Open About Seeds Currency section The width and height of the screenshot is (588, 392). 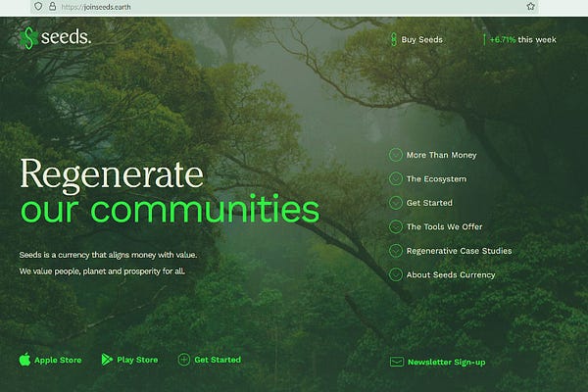pyautogui.click(x=451, y=275)
